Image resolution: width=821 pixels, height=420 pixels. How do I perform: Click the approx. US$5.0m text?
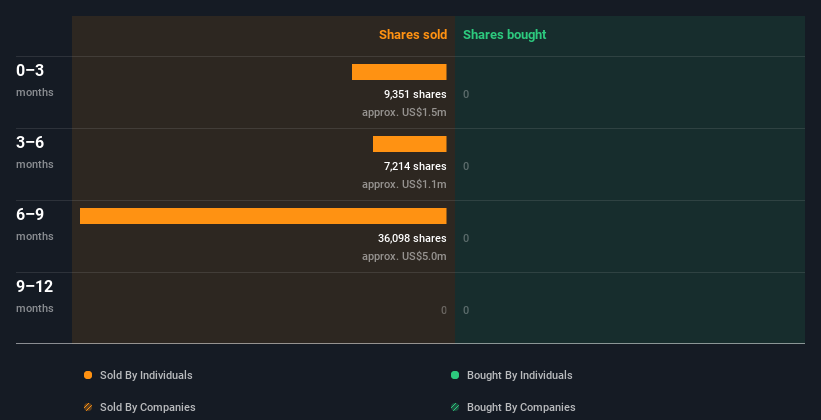click(404, 256)
